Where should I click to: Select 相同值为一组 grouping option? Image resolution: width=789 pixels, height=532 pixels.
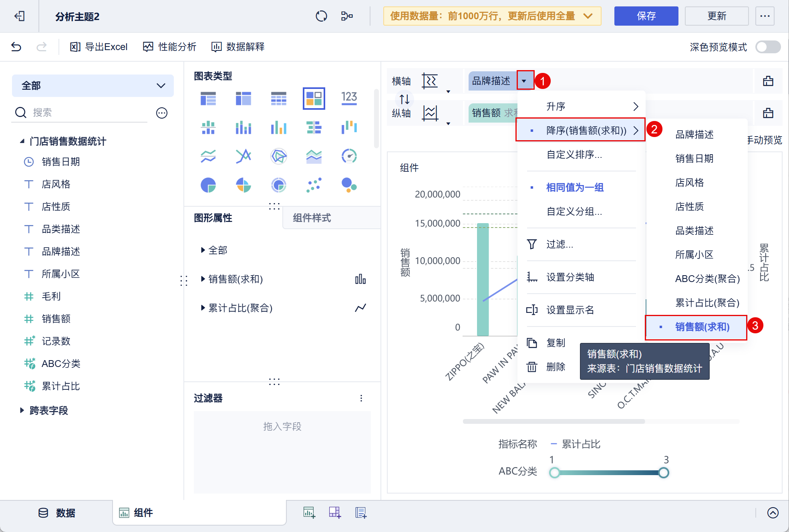(575, 187)
